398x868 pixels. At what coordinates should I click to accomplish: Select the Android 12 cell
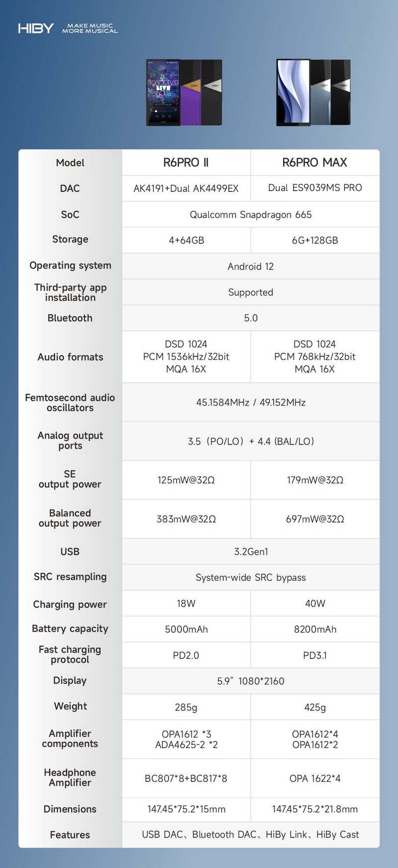(251, 266)
